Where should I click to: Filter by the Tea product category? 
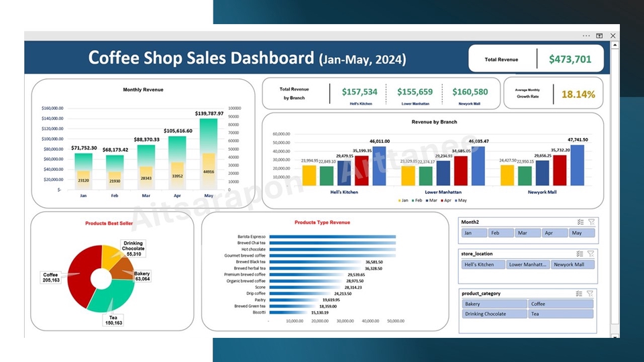[x=561, y=314]
